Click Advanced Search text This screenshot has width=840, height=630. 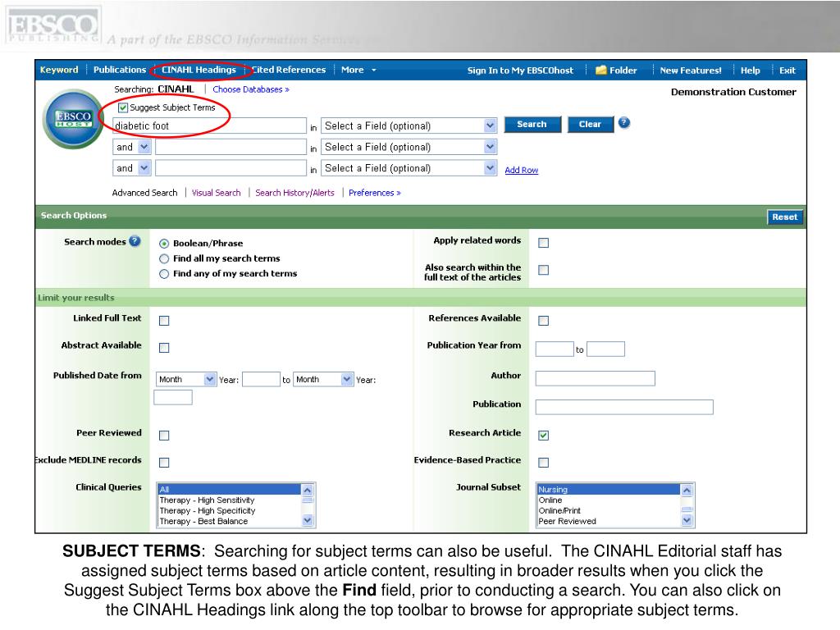point(144,193)
